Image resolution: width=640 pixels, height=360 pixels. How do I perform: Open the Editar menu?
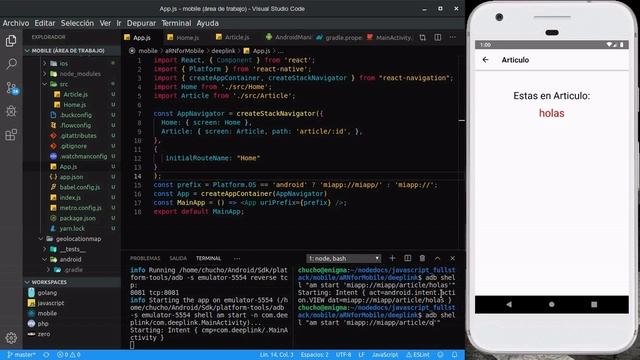44,23
